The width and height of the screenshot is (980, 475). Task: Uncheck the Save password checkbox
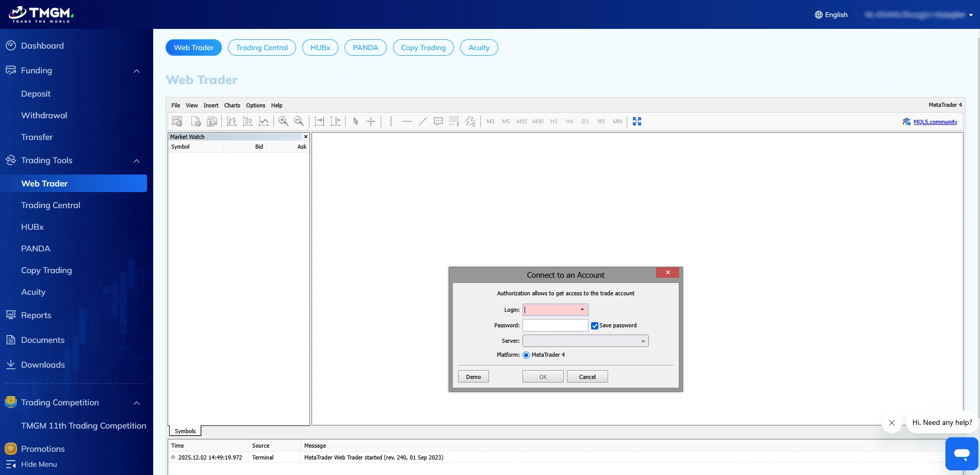tap(595, 325)
